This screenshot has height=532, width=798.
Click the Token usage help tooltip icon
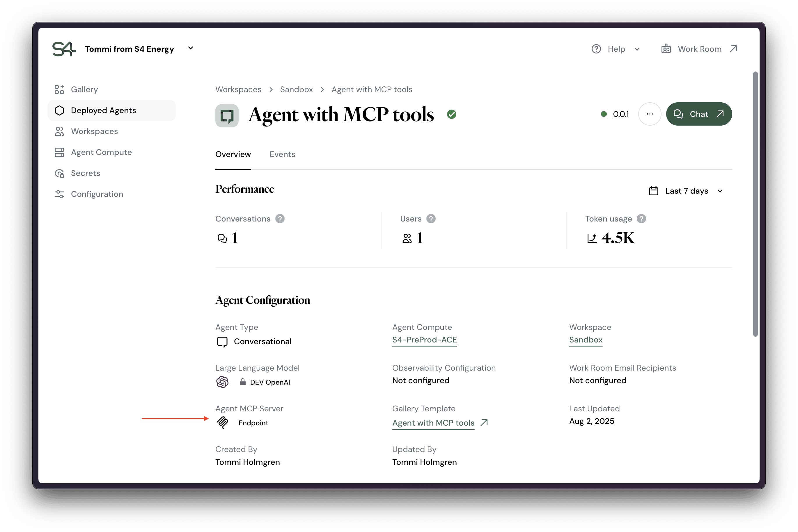point(641,219)
